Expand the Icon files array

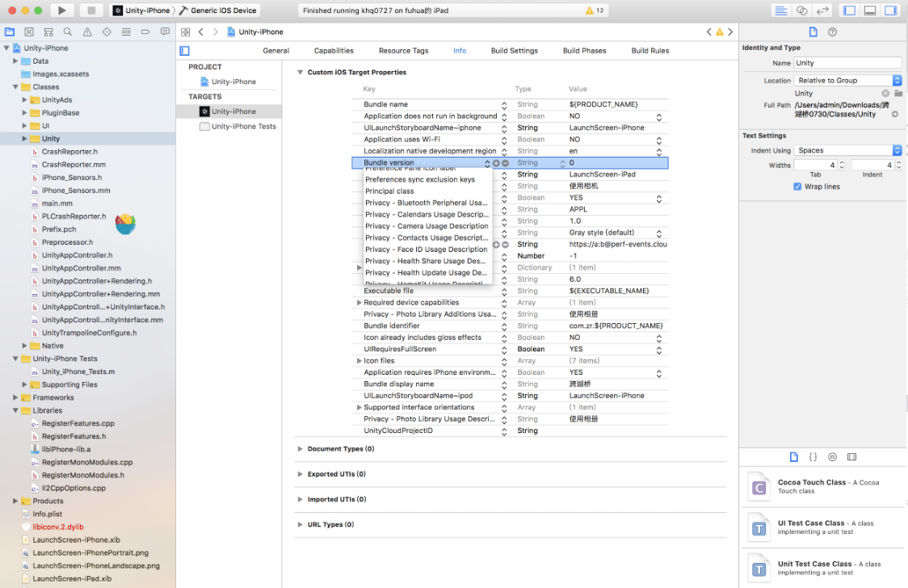[359, 360]
